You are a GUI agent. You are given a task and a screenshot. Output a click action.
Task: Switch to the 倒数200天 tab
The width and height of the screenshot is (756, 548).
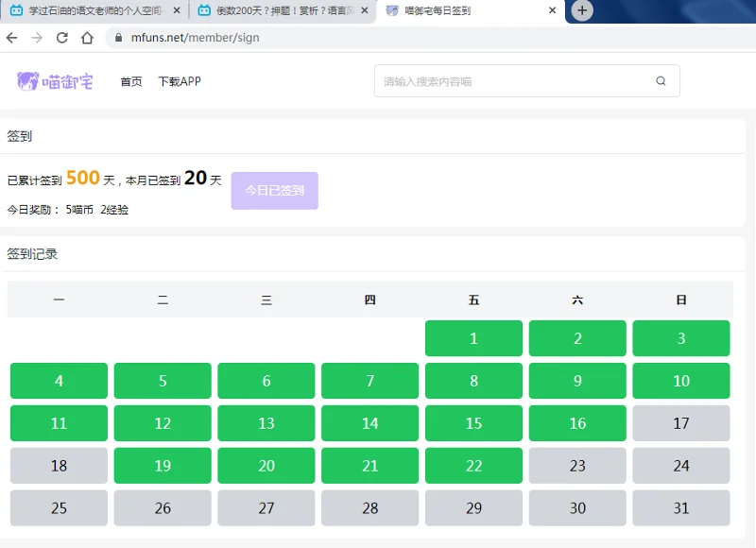pos(283,10)
